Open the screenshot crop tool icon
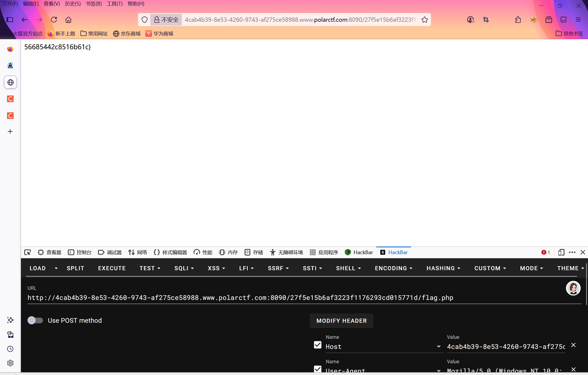 [486, 20]
